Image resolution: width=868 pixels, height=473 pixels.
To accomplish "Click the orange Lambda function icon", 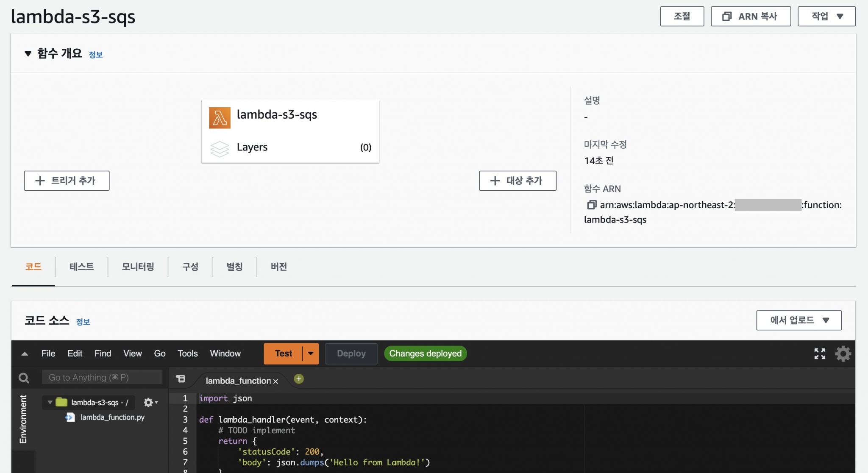I will click(x=220, y=118).
